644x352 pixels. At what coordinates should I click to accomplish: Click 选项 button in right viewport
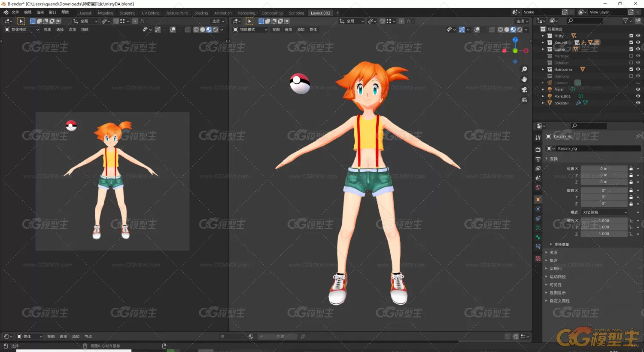(522, 21)
